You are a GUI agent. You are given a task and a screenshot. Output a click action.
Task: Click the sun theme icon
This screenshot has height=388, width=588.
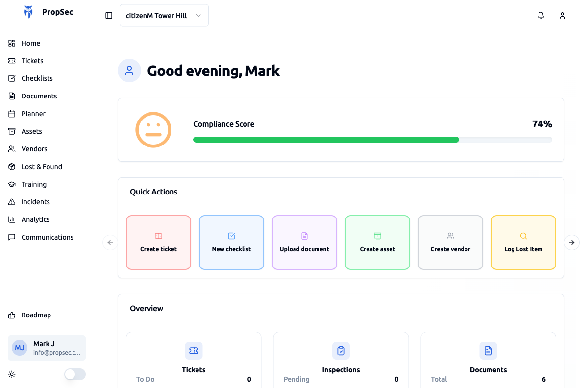pyautogui.click(x=12, y=374)
